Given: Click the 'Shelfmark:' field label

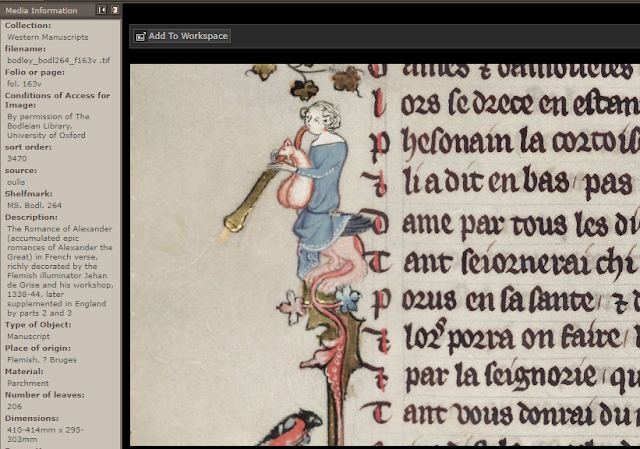Looking at the screenshot, I should 29,194.
